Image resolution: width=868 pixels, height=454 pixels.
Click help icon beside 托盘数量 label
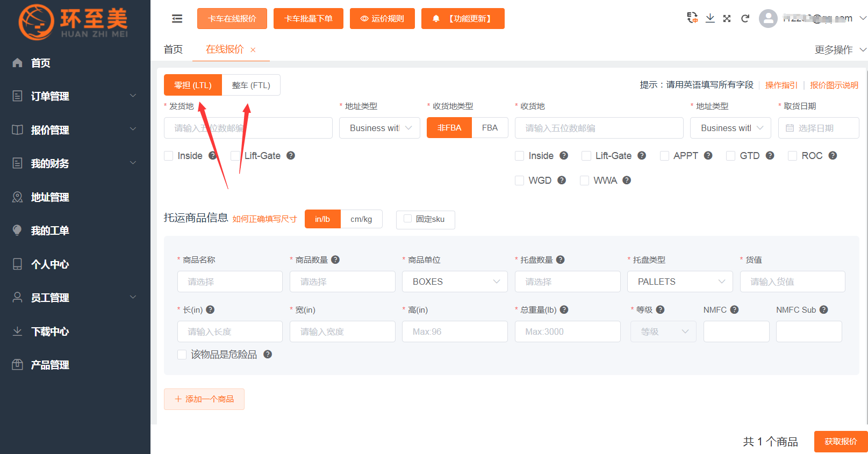(x=560, y=260)
